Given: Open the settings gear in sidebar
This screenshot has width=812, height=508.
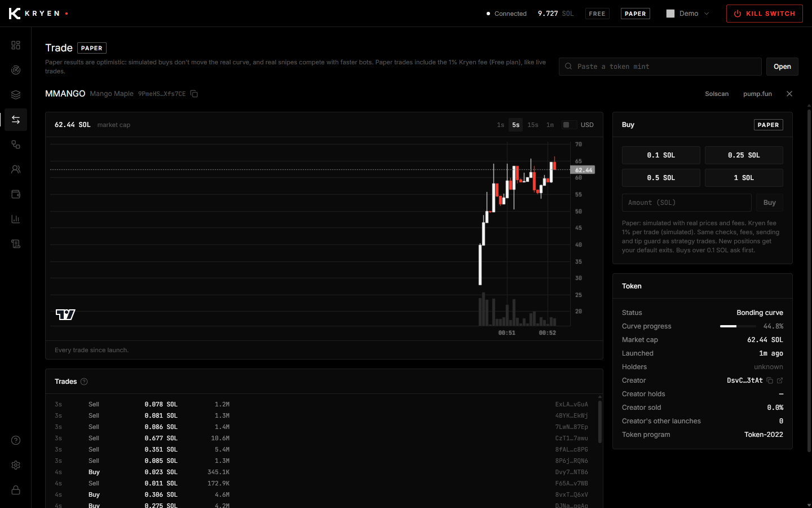Looking at the screenshot, I should [16, 465].
